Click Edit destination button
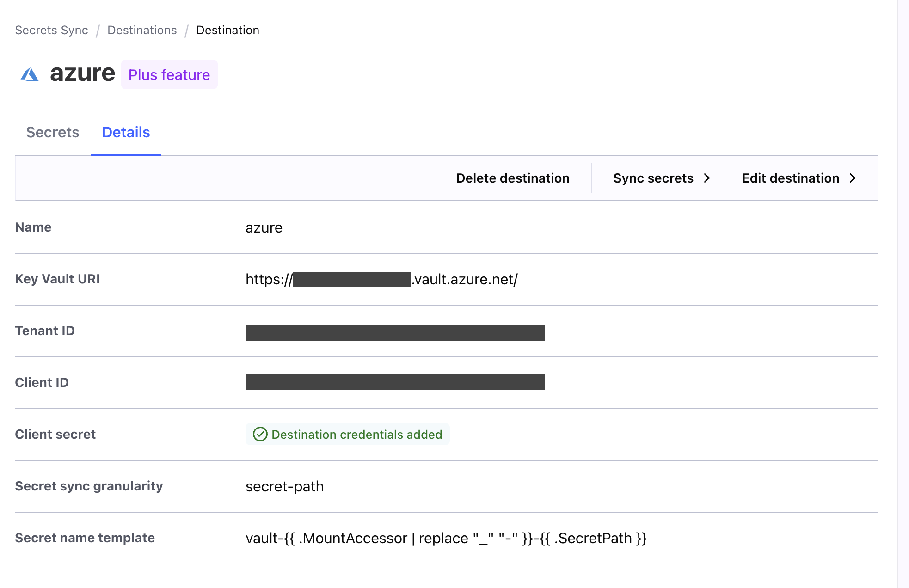The height and width of the screenshot is (588, 909). [x=799, y=178]
